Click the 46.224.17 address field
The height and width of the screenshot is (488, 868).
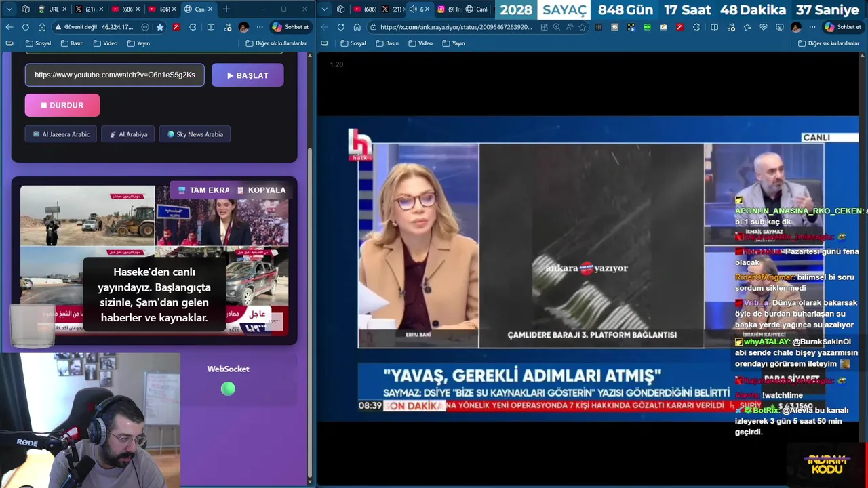click(x=117, y=27)
